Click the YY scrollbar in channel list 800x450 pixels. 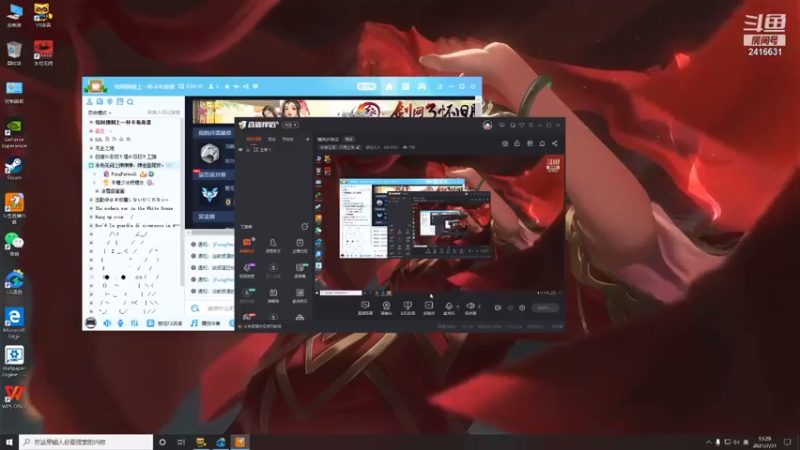pyautogui.click(x=182, y=201)
